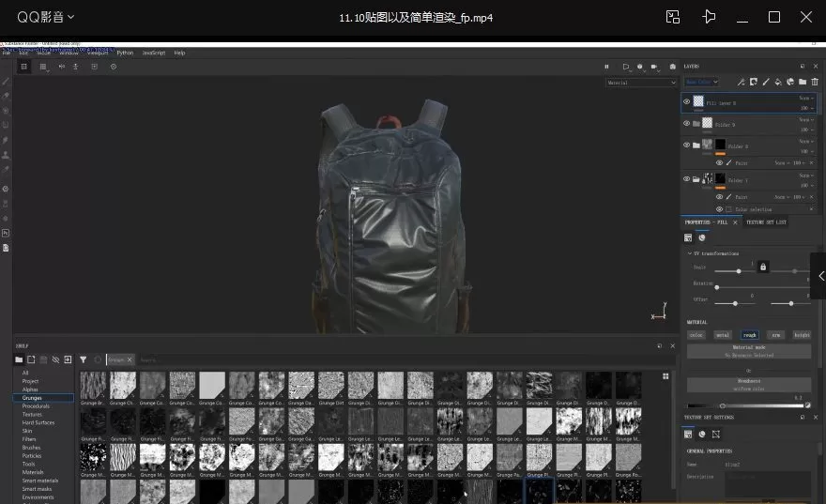Click the add paint layer brush icon
The width and height of the screenshot is (826, 504).
pos(766,82)
